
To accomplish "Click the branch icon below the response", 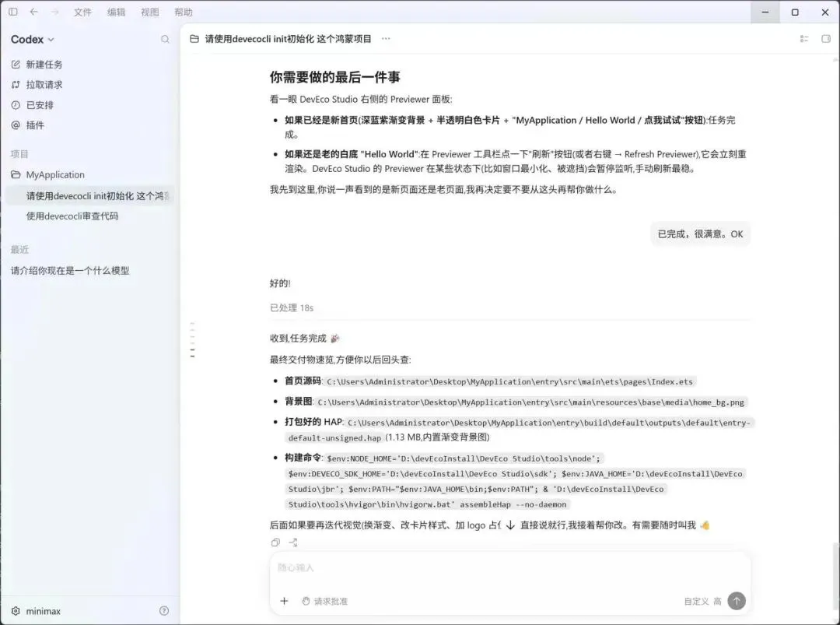I will [293, 542].
